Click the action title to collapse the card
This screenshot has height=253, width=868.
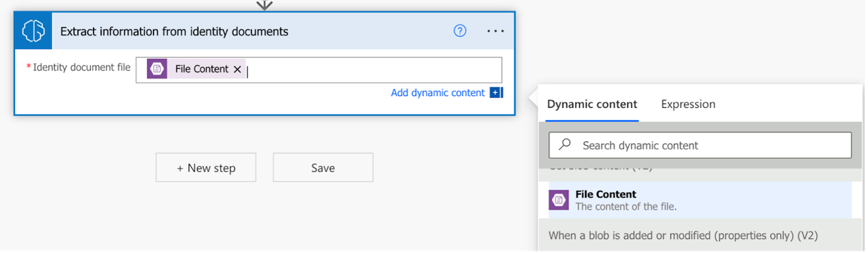click(174, 31)
